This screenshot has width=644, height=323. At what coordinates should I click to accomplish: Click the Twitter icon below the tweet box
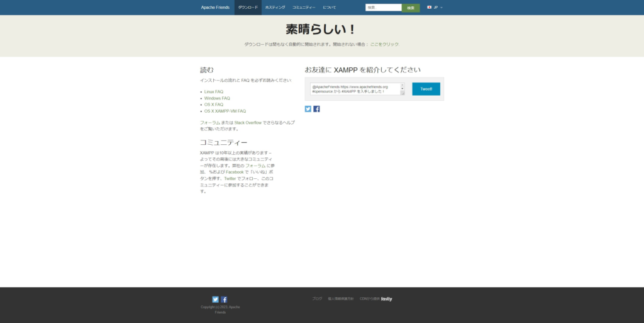[308, 109]
